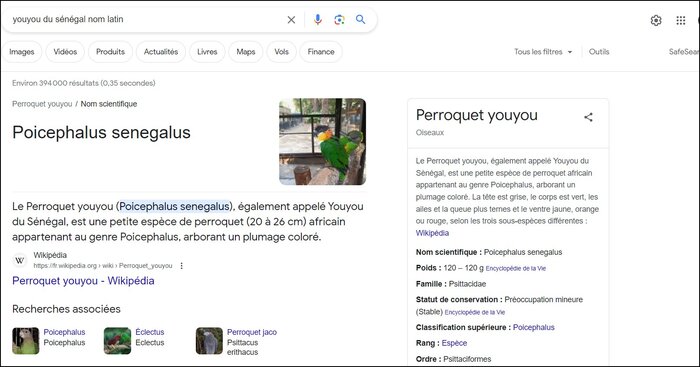Open quick settings gear icon
This screenshot has width=700, height=367.
coord(656,20)
